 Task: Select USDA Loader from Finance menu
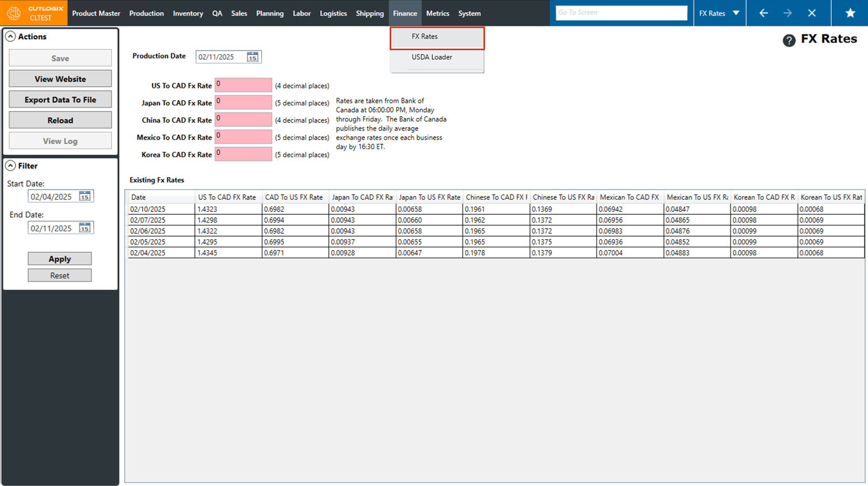(x=431, y=58)
